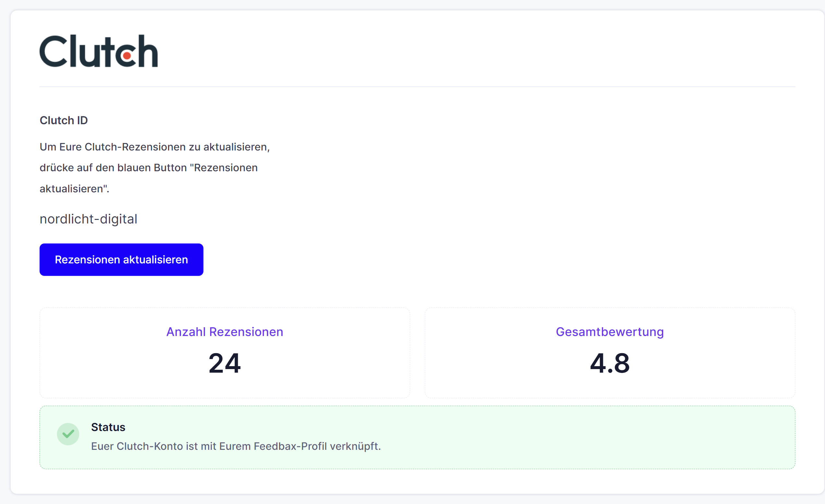Image resolution: width=825 pixels, height=504 pixels.
Task: Click the Rezensionen aktualisieren button
Action: 121,259
